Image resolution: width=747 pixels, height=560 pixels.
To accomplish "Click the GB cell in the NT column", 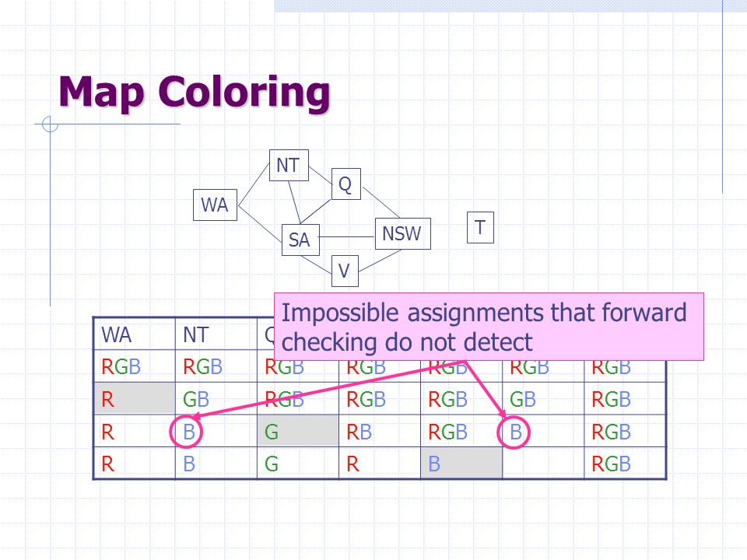I will [216, 398].
